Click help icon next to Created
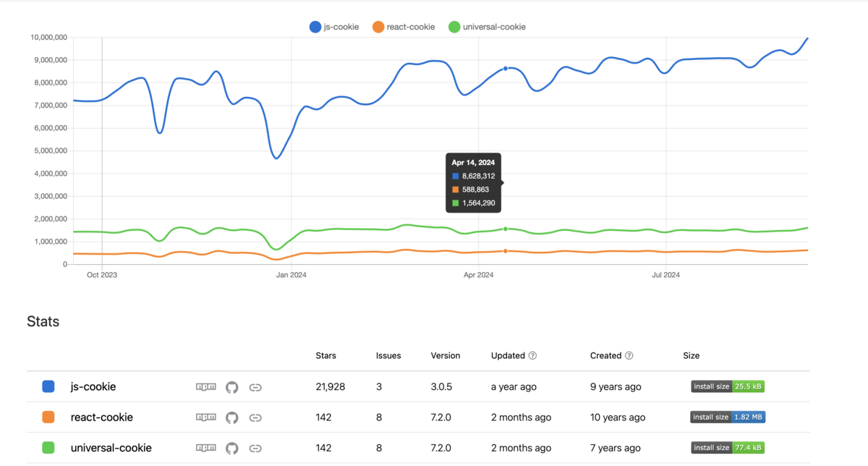 point(629,356)
